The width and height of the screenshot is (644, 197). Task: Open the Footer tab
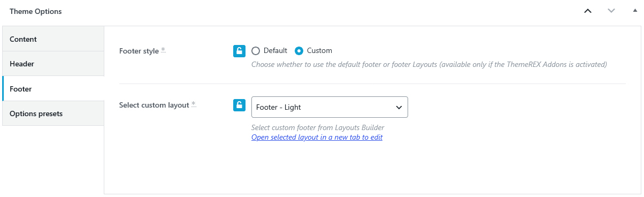tap(53, 89)
